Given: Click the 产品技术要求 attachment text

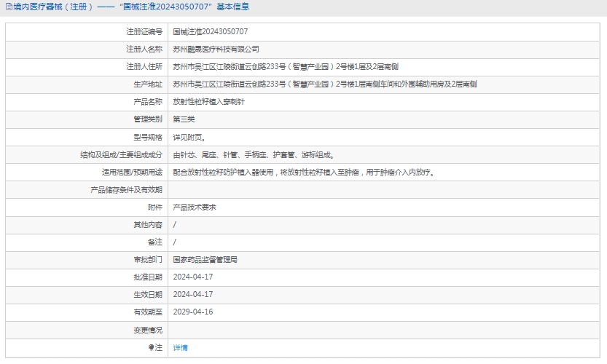Looking at the screenshot, I should tap(194, 207).
